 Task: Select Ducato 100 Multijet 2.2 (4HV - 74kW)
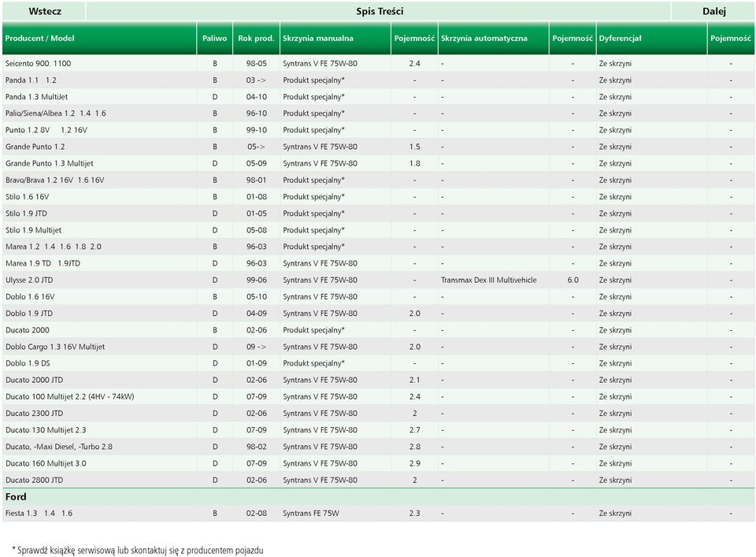tap(70, 396)
